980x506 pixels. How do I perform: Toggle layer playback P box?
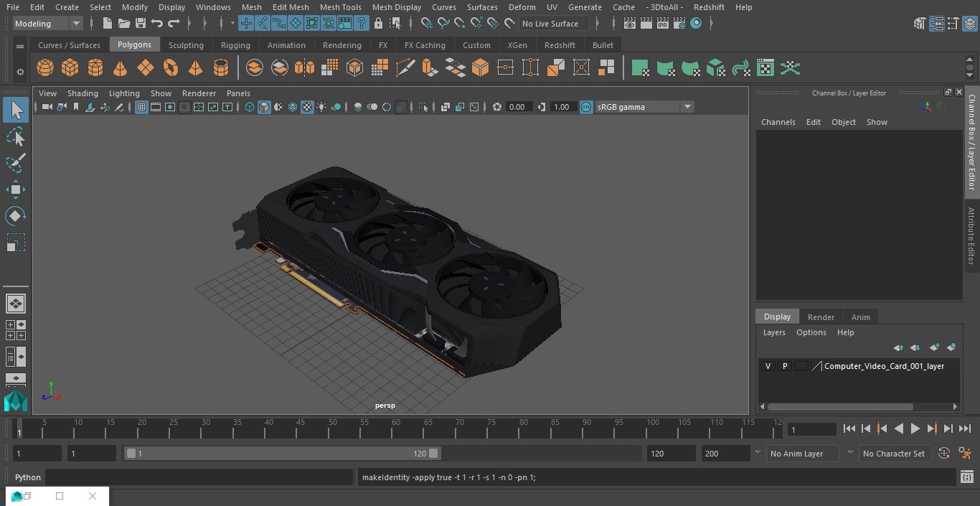coord(784,366)
